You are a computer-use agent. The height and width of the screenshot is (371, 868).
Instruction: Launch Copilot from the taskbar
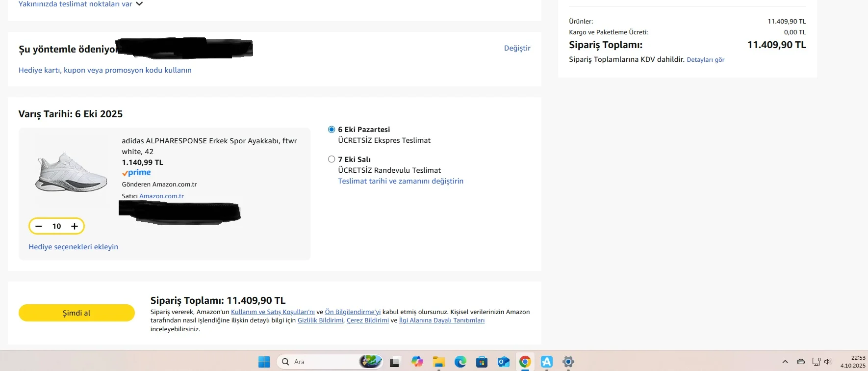tap(417, 362)
